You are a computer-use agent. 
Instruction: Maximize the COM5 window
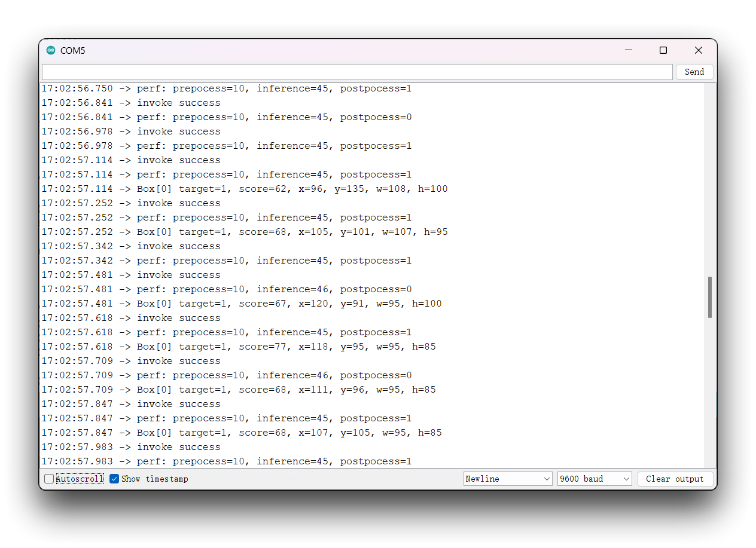coord(663,50)
